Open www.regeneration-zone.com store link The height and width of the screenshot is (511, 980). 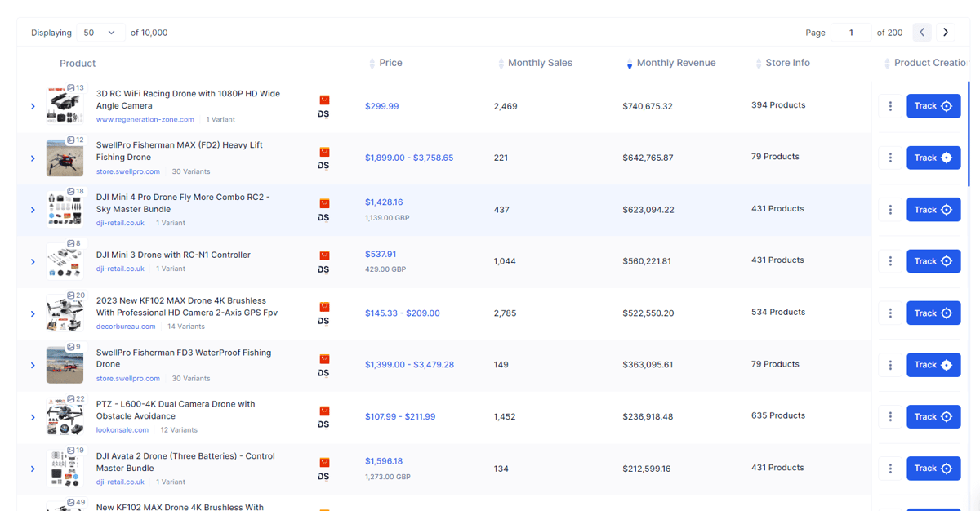[x=145, y=120]
